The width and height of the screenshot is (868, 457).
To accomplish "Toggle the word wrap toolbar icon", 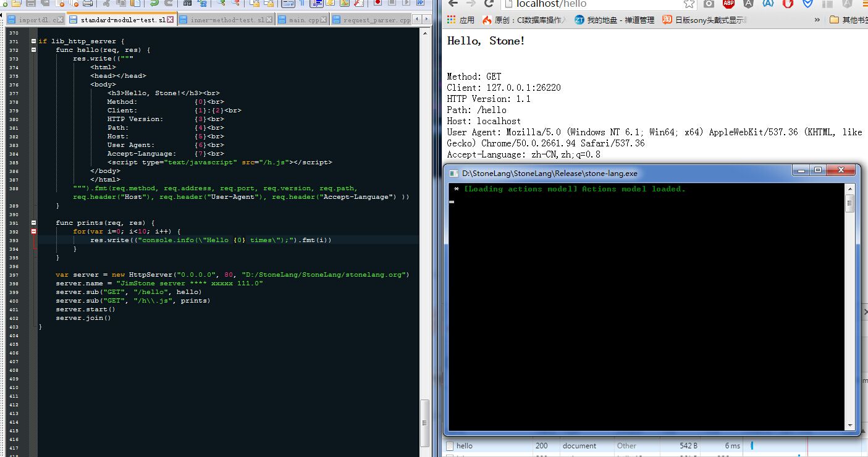I will (x=288, y=4).
